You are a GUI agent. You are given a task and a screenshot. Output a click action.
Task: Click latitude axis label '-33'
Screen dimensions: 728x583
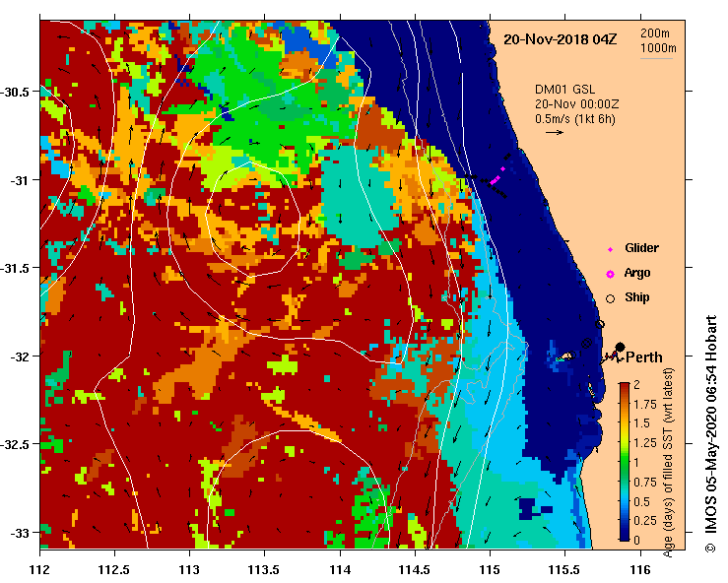(20, 533)
